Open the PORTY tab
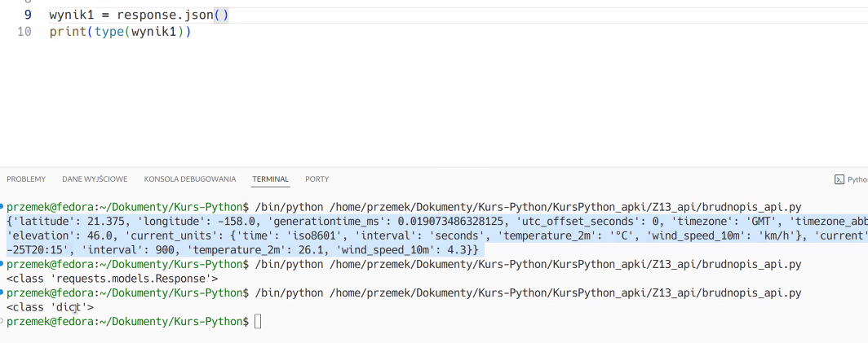The width and height of the screenshot is (868, 343). pyautogui.click(x=317, y=179)
